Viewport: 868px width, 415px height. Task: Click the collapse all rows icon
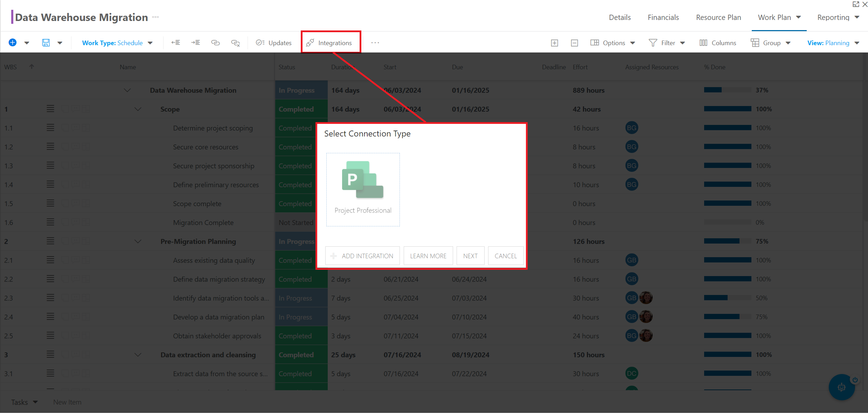pyautogui.click(x=575, y=43)
